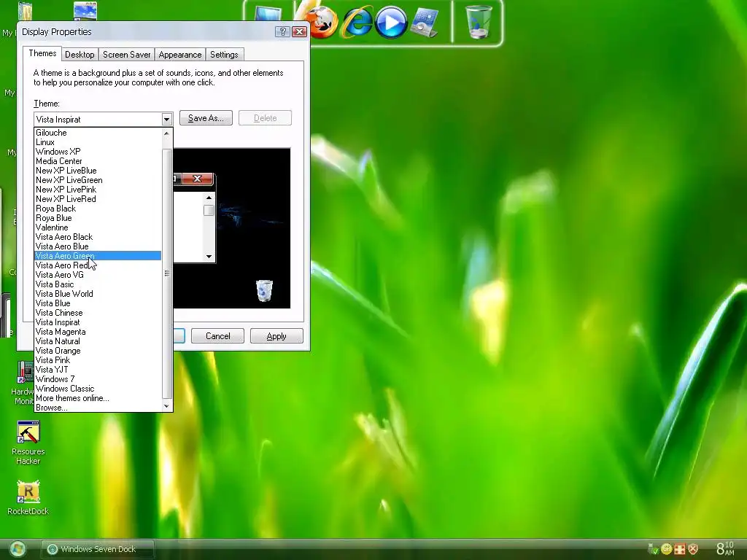Switch to Windows Seven Dock taskbar item
This screenshot has height=560, width=747.
click(98, 549)
